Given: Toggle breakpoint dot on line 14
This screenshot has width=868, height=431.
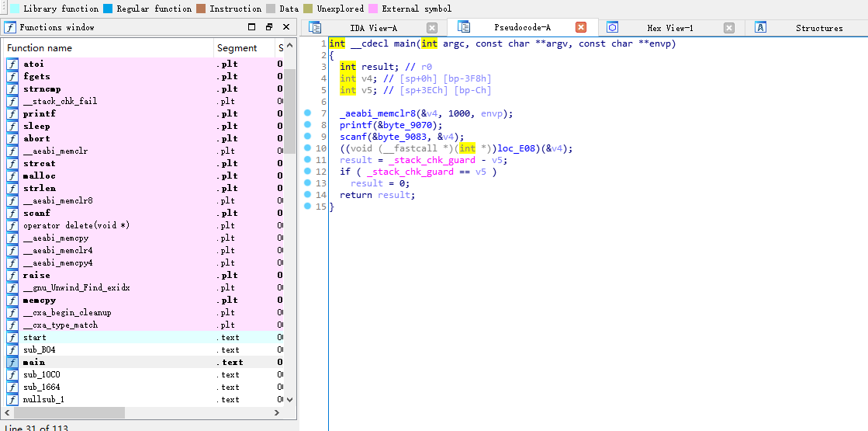Looking at the screenshot, I should click(307, 195).
